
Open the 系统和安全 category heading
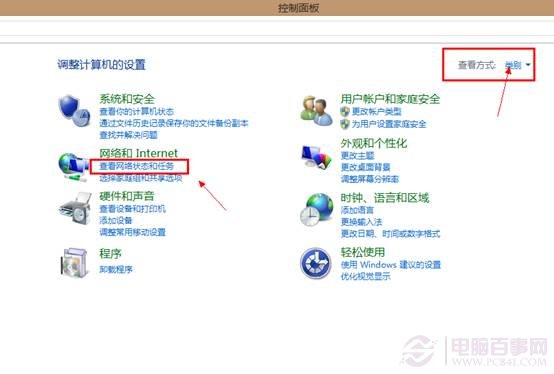pos(127,99)
